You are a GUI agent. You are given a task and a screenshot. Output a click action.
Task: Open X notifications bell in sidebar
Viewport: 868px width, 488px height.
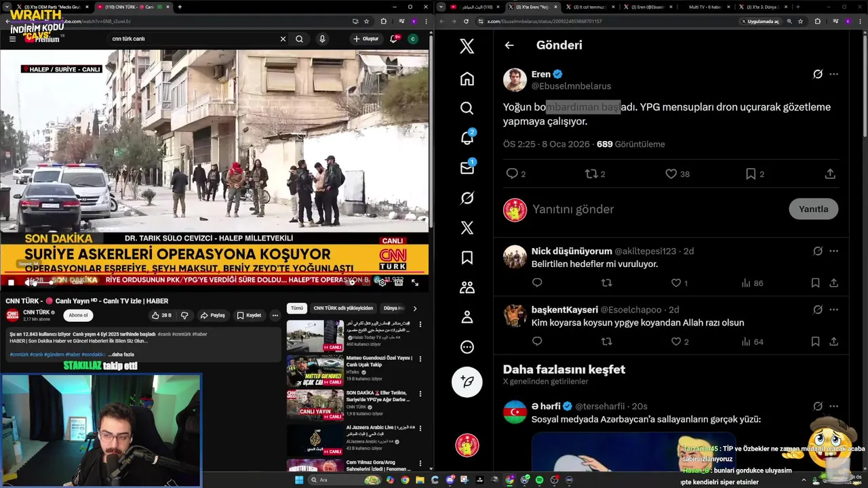pos(467,138)
